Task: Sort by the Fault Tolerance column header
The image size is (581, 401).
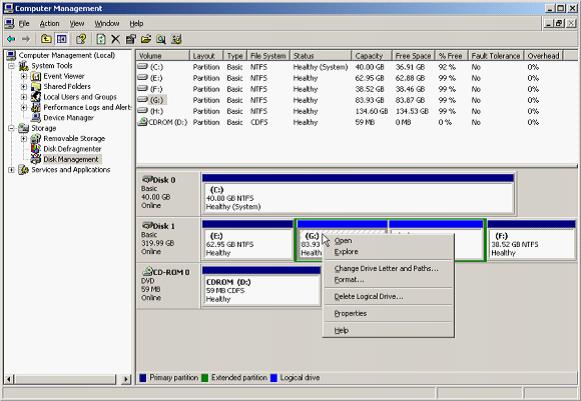Action: [496, 56]
